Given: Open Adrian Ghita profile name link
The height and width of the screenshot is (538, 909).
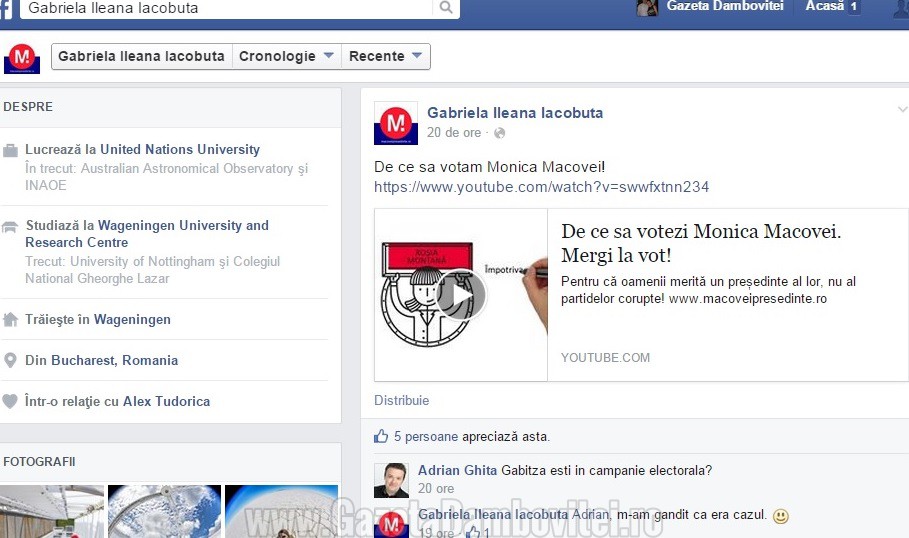Looking at the screenshot, I should tap(457, 470).
